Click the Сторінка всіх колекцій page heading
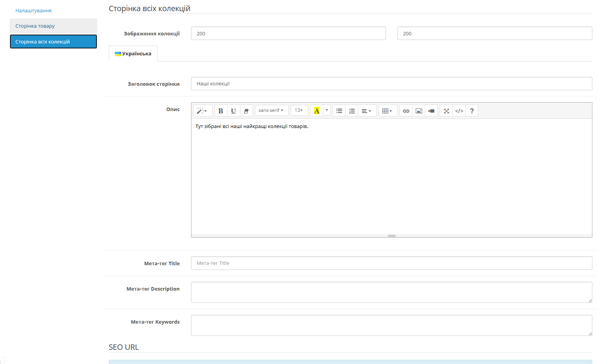Screen dimensions: 597x364 150,8
